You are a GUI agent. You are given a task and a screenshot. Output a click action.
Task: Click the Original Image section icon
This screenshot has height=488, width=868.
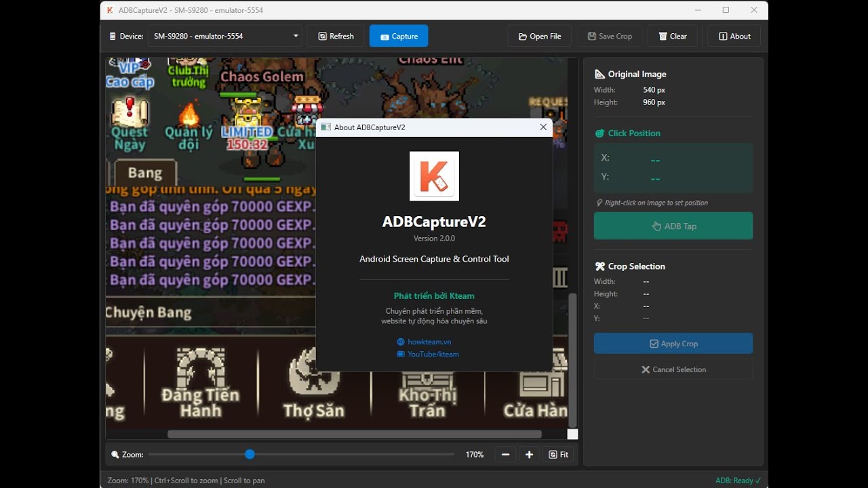click(599, 74)
